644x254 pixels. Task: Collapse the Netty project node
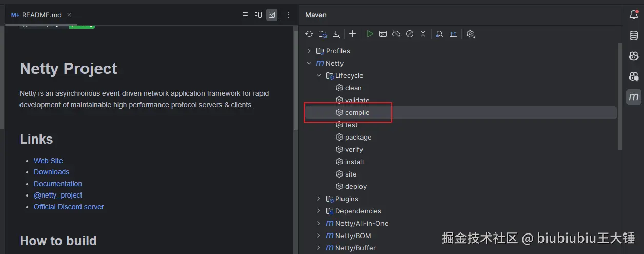[x=309, y=63]
